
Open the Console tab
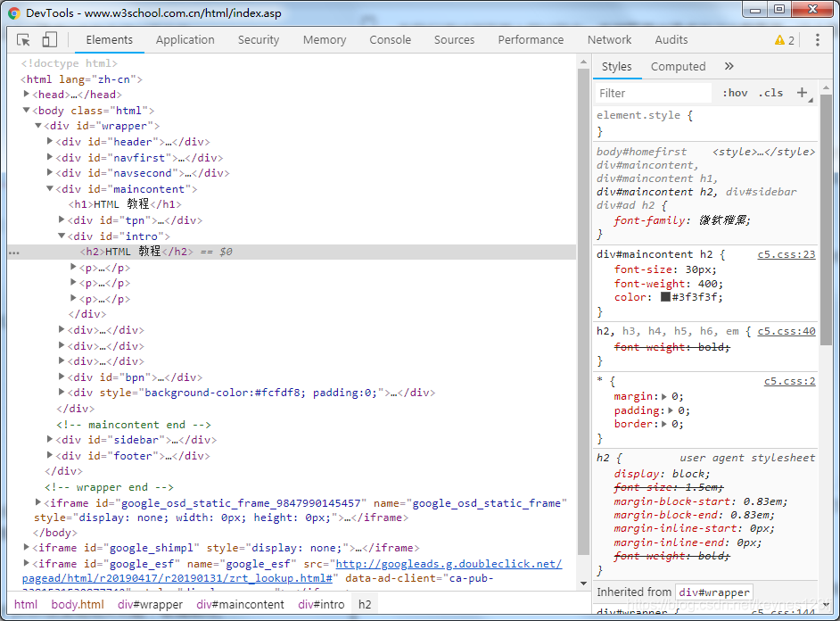390,39
